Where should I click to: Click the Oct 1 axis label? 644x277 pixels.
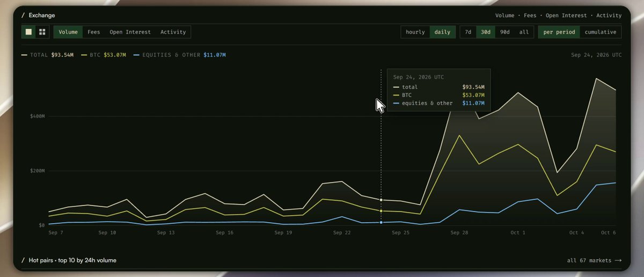pyautogui.click(x=517, y=233)
